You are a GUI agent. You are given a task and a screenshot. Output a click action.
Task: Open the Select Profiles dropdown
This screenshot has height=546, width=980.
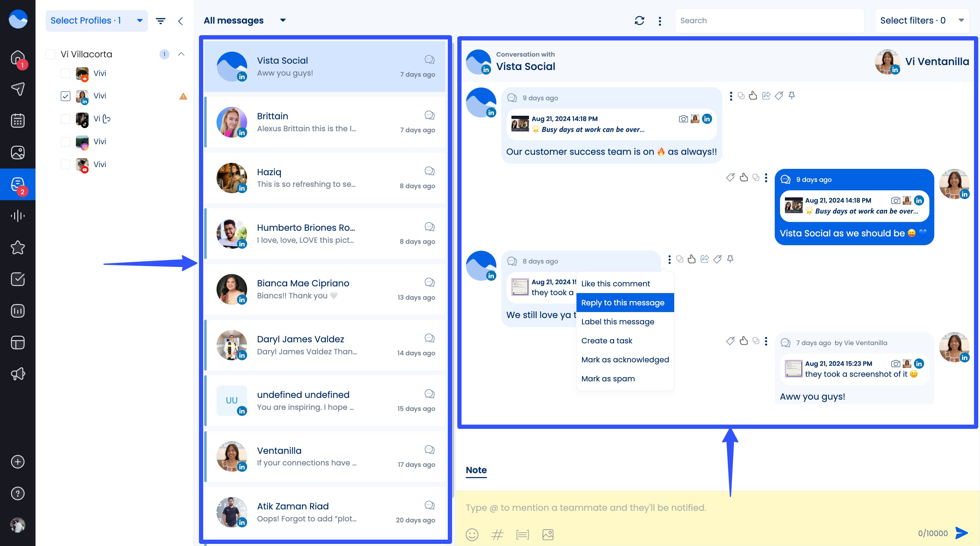point(97,20)
